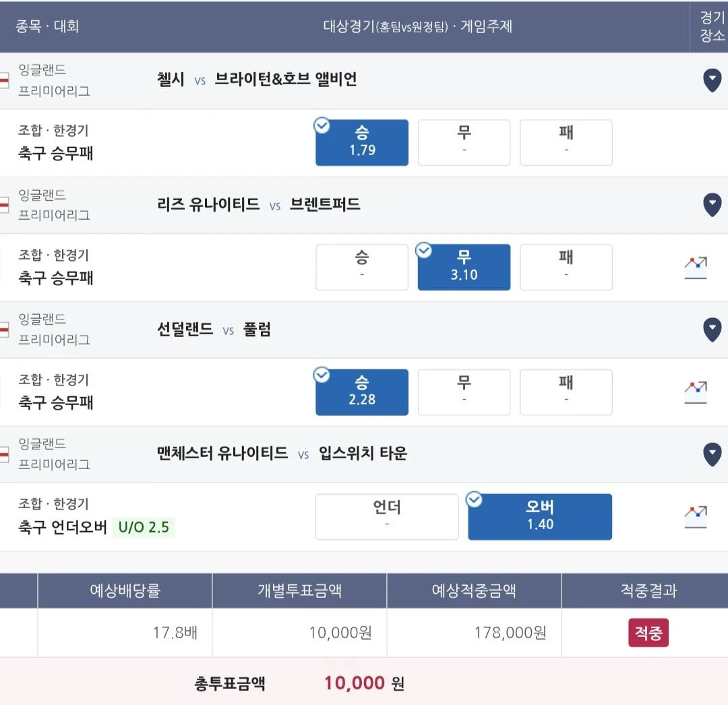Select 승 option for Leeds vs Brentford
This screenshot has width=728, height=705.
pyautogui.click(x=362, y=268)
